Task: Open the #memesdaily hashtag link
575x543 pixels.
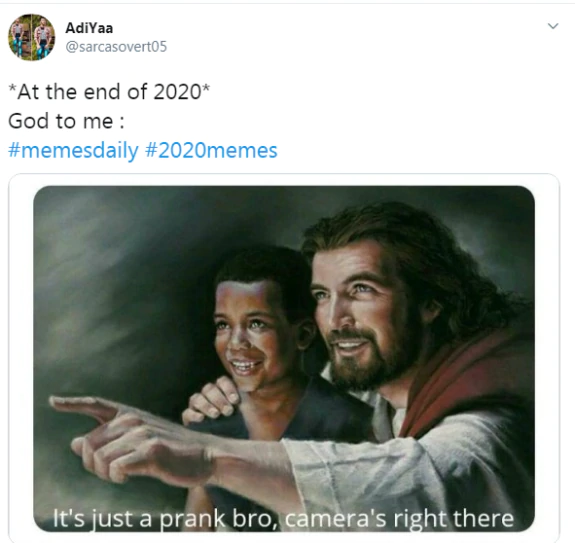Action: pyautogui.click(x=73, y=150)
